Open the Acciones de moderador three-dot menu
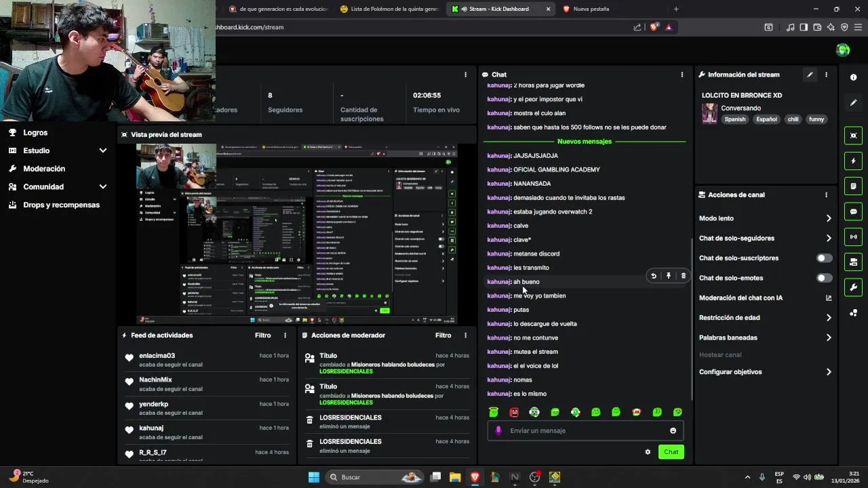 click(465, 335)
